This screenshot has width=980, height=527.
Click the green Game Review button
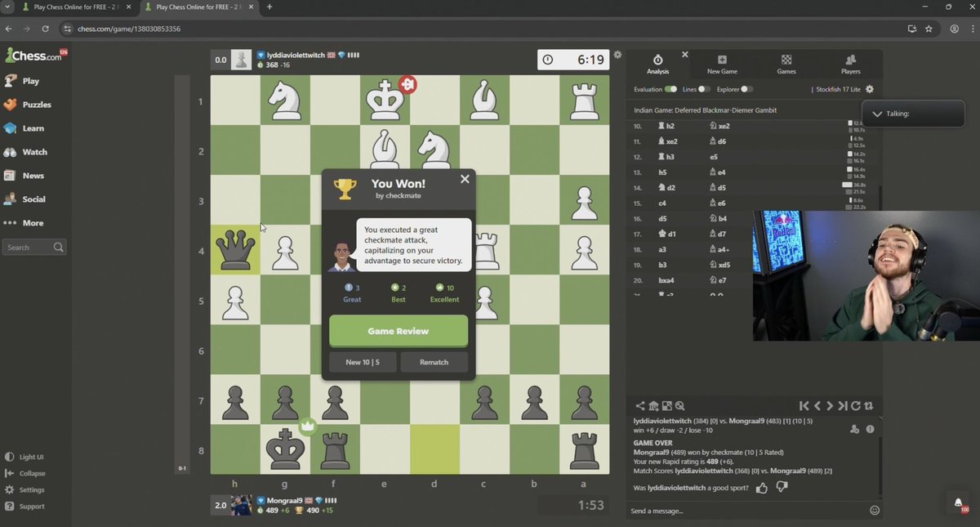click(399, 332)
